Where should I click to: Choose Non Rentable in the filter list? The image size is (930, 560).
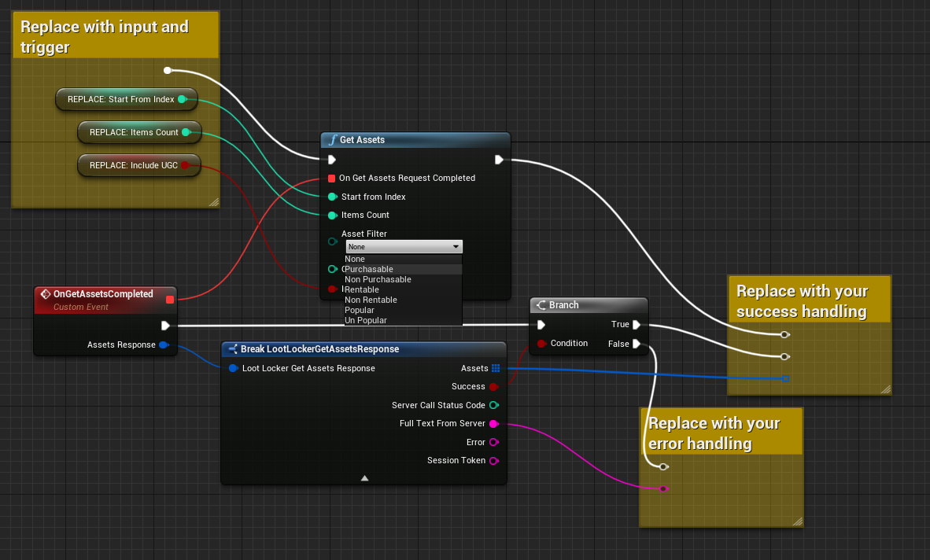pos(371,300)
